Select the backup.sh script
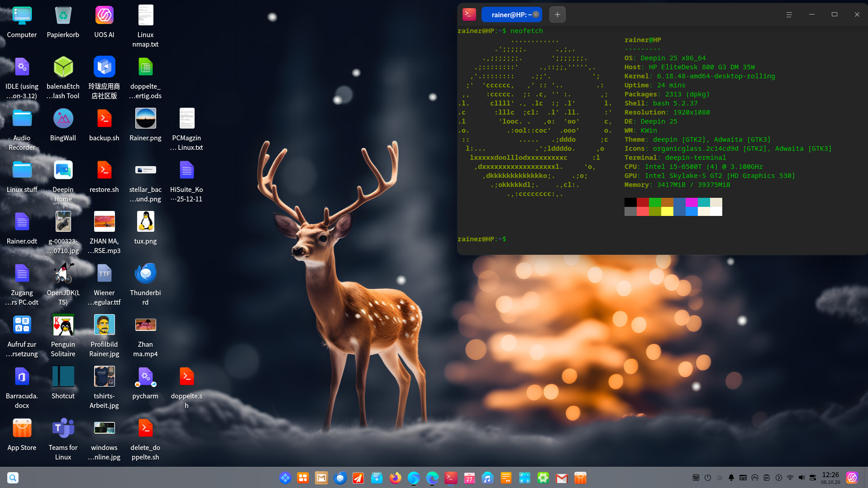Image resolution: width=868 pixels, height=488 pixels. point(104,125)
